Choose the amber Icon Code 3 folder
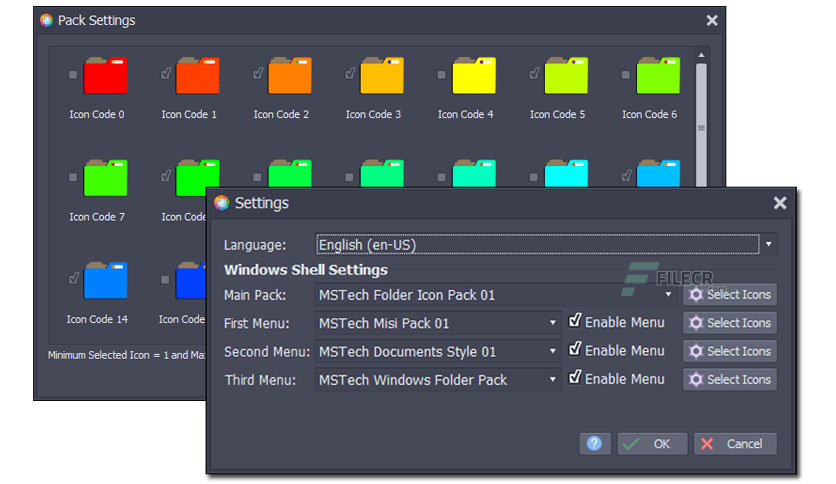The image size is (836, 484). [382, 75]
